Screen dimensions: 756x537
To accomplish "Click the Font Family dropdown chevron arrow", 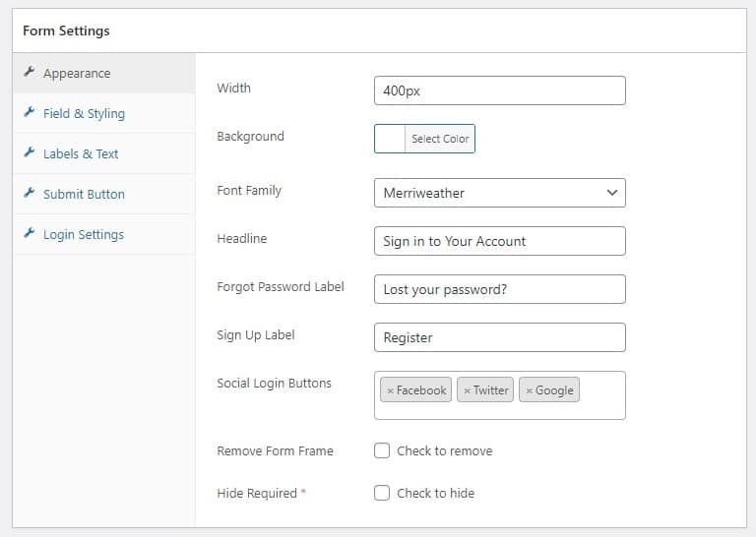I will pyautogui.click(x=612, y=193).
